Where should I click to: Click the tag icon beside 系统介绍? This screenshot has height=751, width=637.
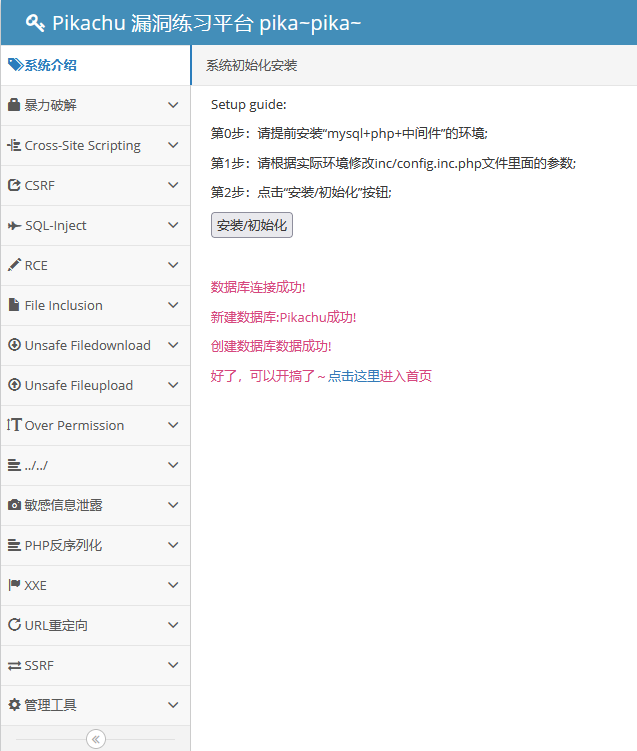[15, 65]
